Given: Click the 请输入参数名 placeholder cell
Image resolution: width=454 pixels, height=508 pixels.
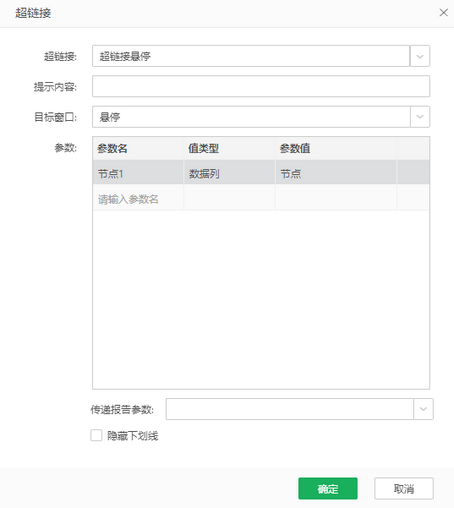Looking at the screenshot, I should pos(138,198).
